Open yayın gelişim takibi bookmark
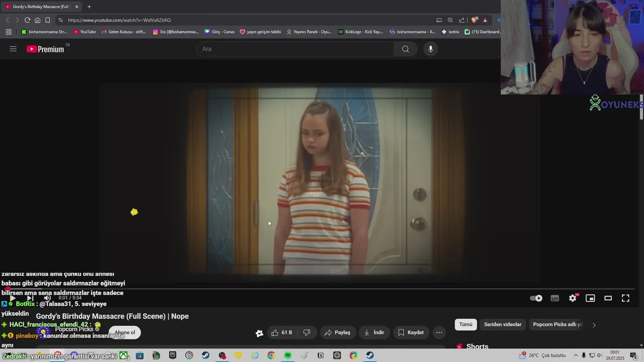 coord(260,32)
